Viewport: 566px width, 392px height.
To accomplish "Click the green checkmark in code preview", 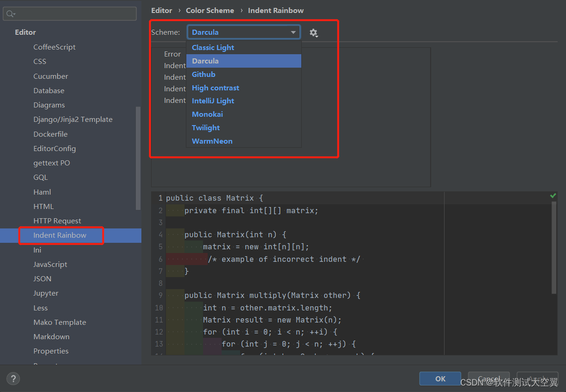I will (553, 196).
